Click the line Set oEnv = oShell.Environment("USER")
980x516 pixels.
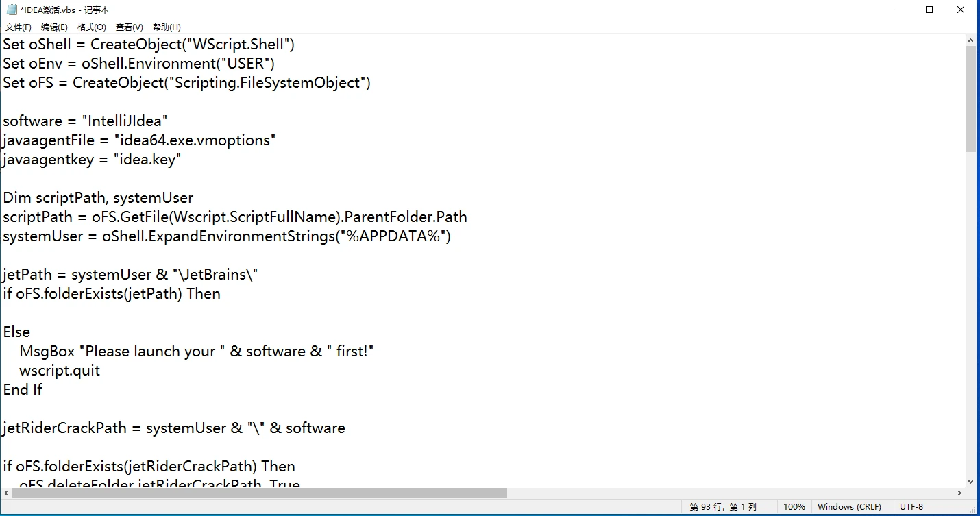coord(138,64)
